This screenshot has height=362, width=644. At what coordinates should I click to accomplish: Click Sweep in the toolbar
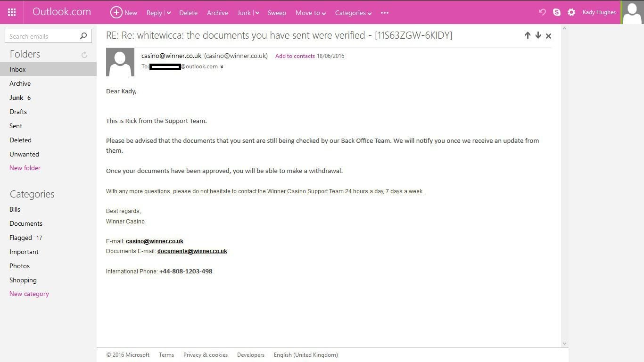click(x=277, y=13)
